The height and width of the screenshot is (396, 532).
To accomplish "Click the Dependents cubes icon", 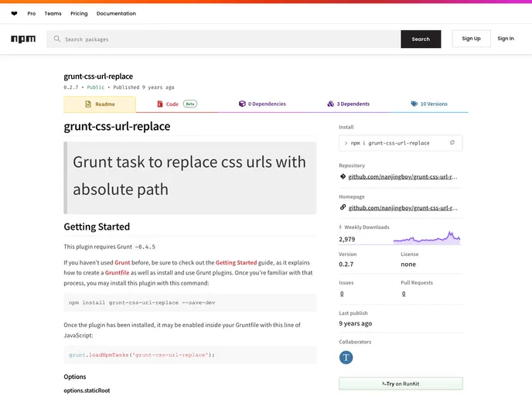I will pyautogui.click(x=330, y=104).
